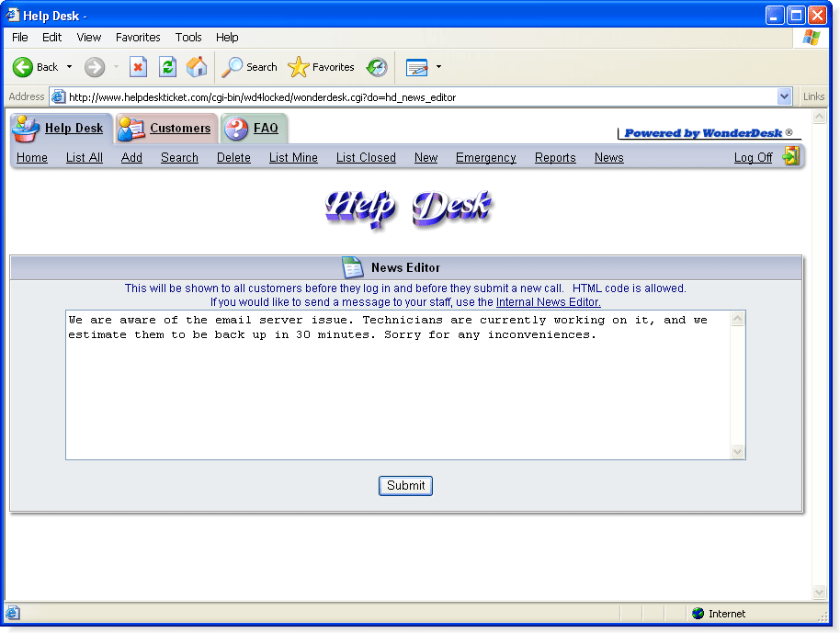Submit the news message
840x633 pixels.
point(405,486)
